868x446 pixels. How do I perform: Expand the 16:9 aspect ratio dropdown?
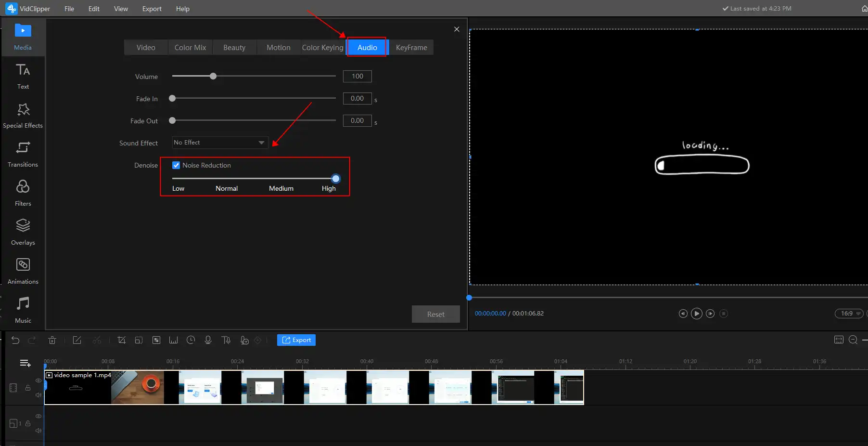click(x=849, y=314)
